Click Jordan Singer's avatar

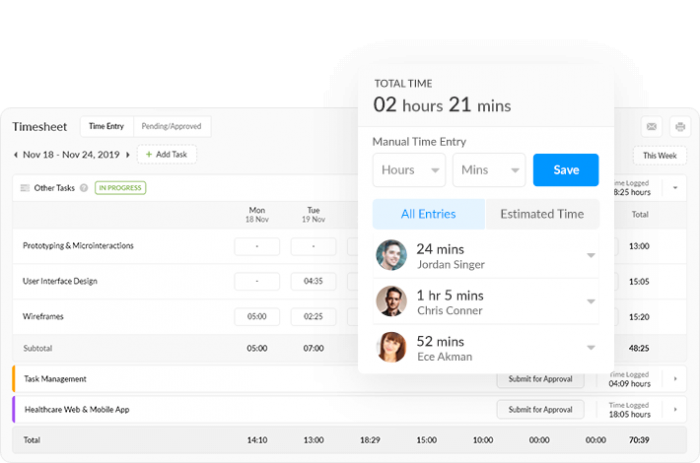pos(392,255)
